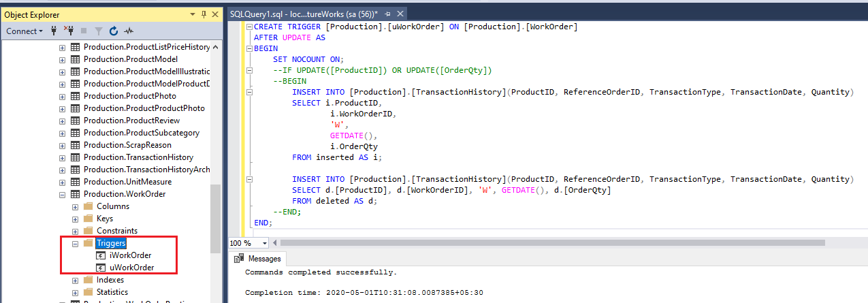Expand Production.ProductModel table node

click(x=62, y=59)
